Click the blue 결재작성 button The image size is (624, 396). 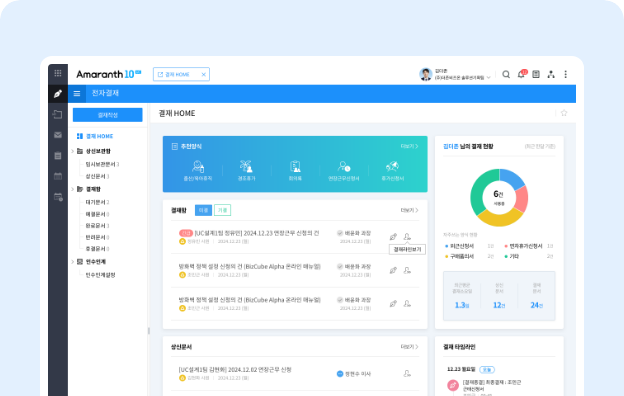coord(107,115)
